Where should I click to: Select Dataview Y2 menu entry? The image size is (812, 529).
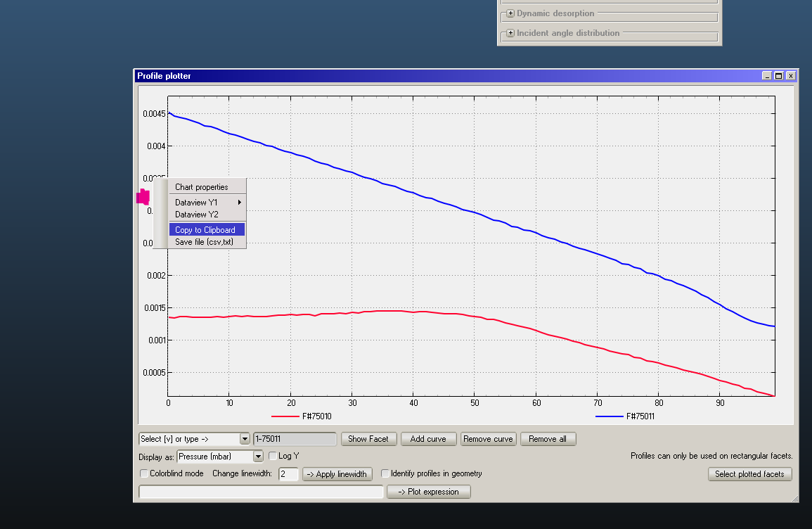click(197, 215)
